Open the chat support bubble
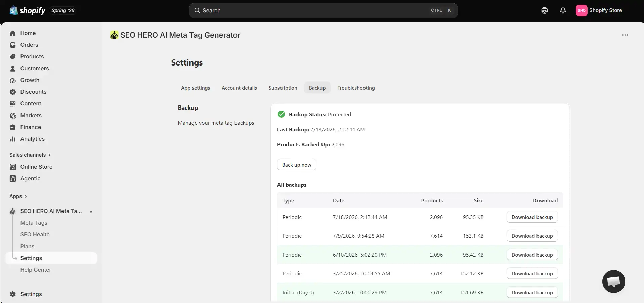644x303 pixels. (613, 282)
